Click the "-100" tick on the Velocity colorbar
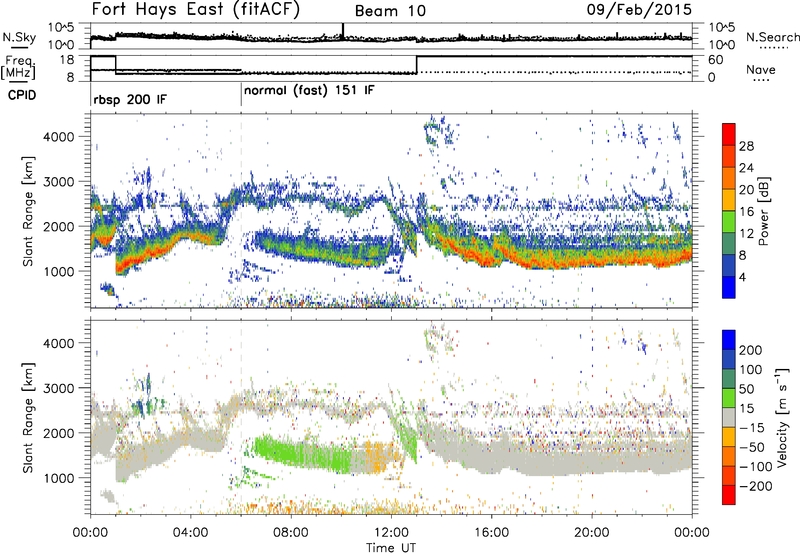Image resolution: width=800 pixels, height=554 pixels. (x=756, y=466)
